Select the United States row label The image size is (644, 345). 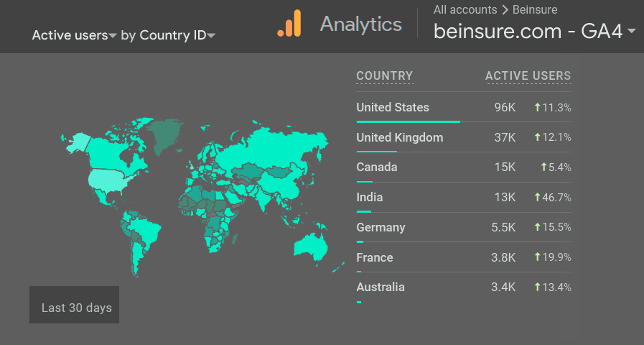click(x=393, y=107)
